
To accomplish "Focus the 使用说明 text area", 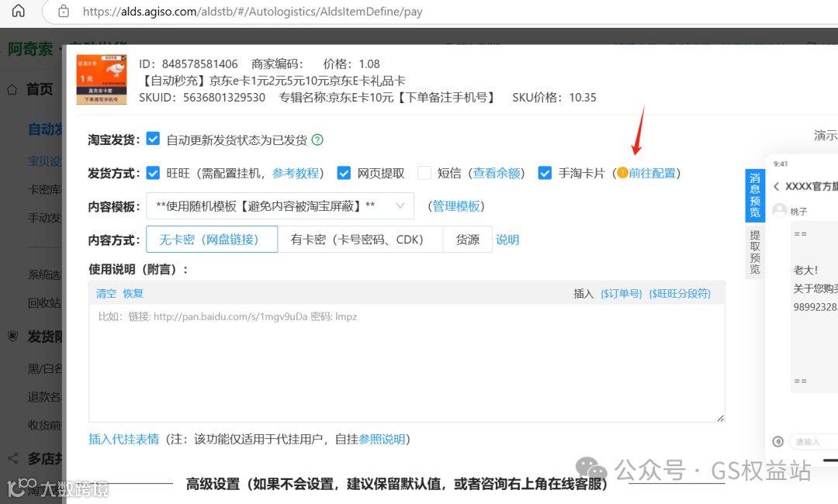I will pos(407,363).
